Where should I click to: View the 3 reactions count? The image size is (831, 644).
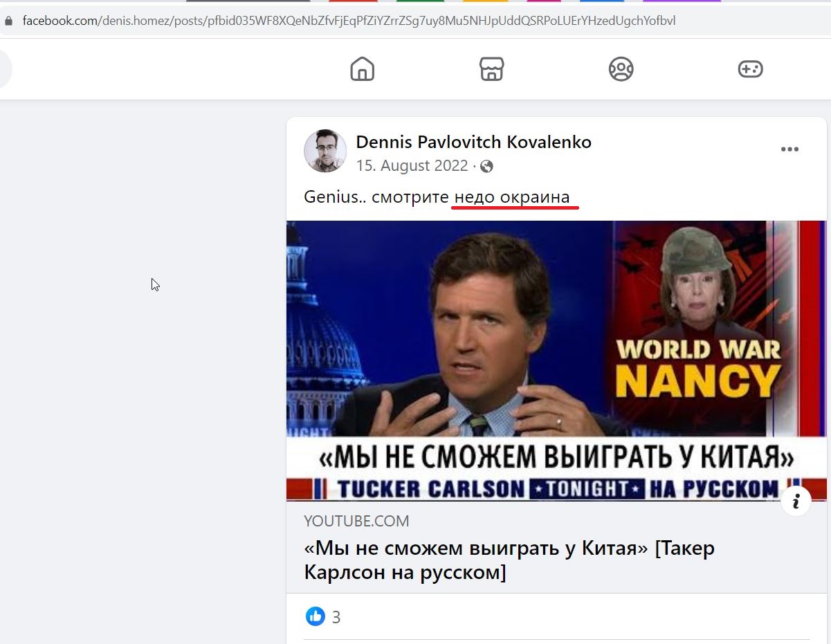point(336,617)
